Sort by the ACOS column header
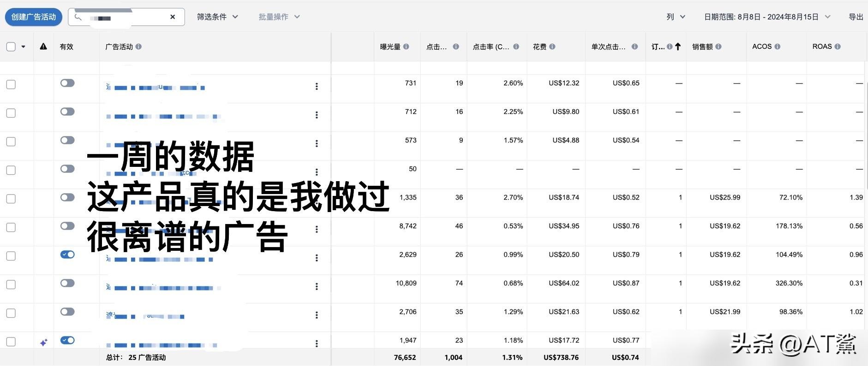Image resolution: width=868 pixels, height=366 pixels. (x=762, y=47)
